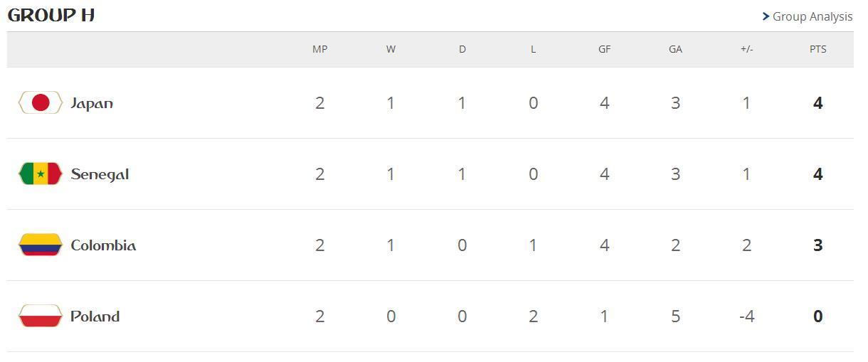Click the Senegal flag icon
This screenshot has height=362, width=868.
[41, 174]
